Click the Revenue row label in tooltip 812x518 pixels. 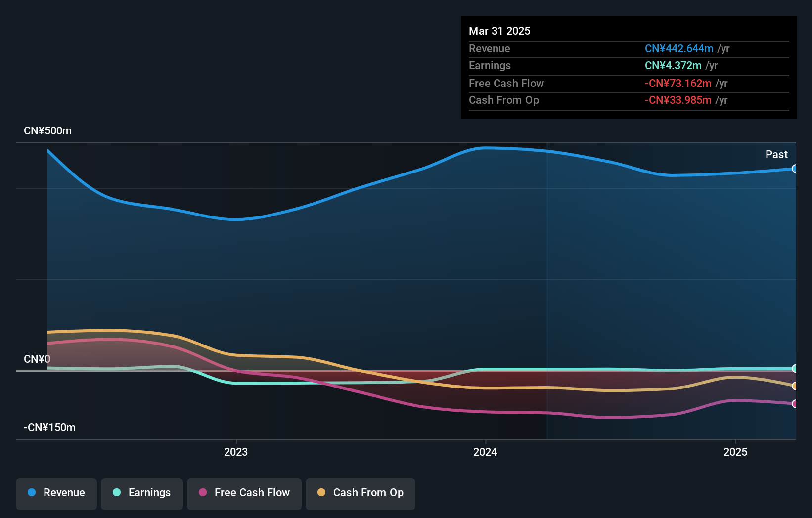[489, 48]
